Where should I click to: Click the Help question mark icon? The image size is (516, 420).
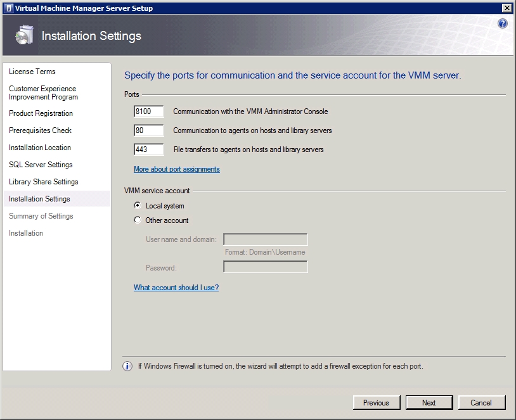pyautogui.click(x=502, y=23)
